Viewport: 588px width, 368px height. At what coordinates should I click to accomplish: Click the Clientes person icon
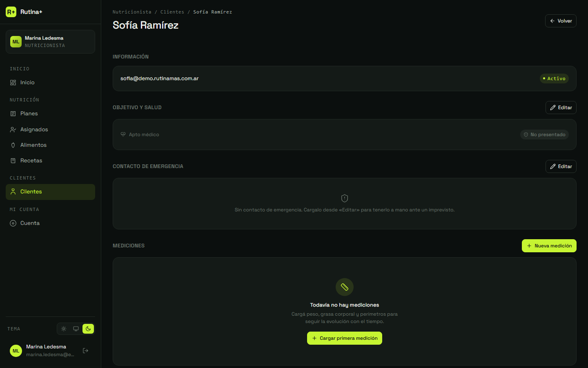[x=13, y=192]
